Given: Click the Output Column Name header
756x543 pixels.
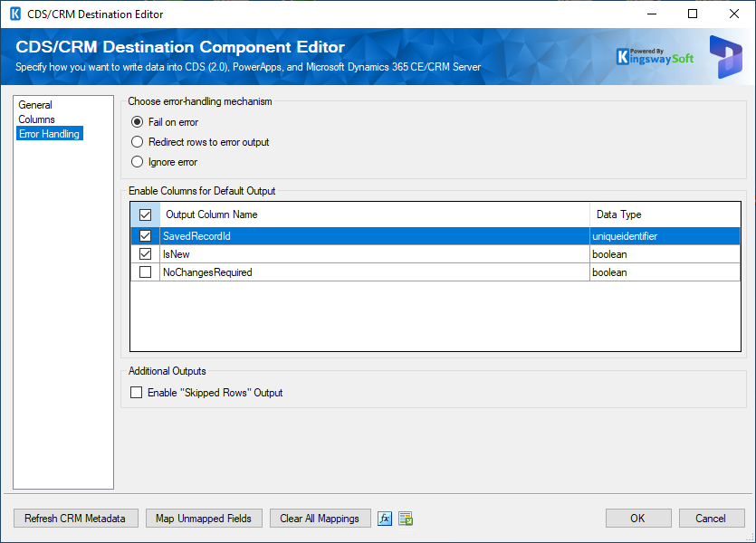Looking at the screenshot, I should point(375,214).
